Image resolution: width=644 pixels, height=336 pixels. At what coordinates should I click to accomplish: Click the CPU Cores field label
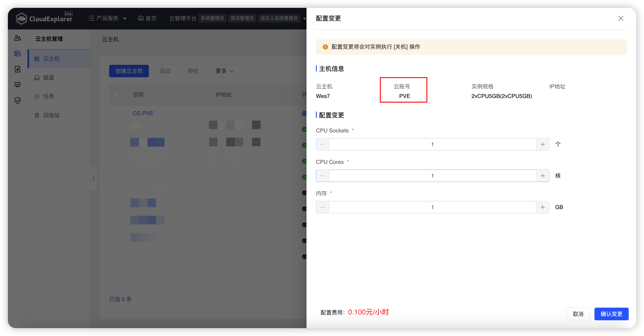[x=330, y=162]
